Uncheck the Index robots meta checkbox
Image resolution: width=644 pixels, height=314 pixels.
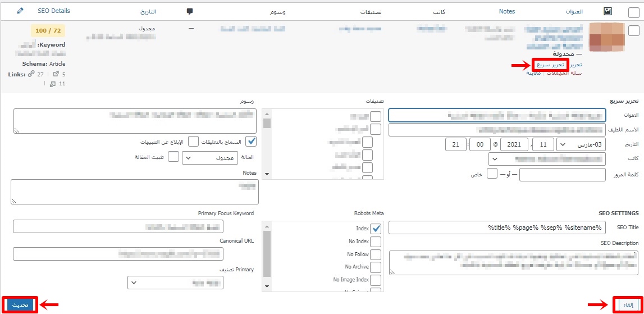[x=375, y=229]
